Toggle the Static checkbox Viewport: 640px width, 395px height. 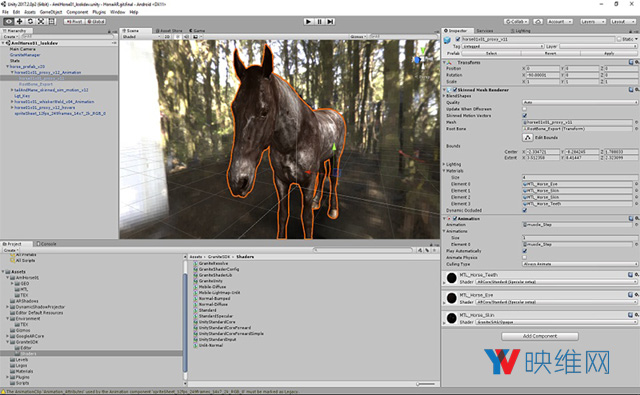pyautogui.click(x=619, y=39)
